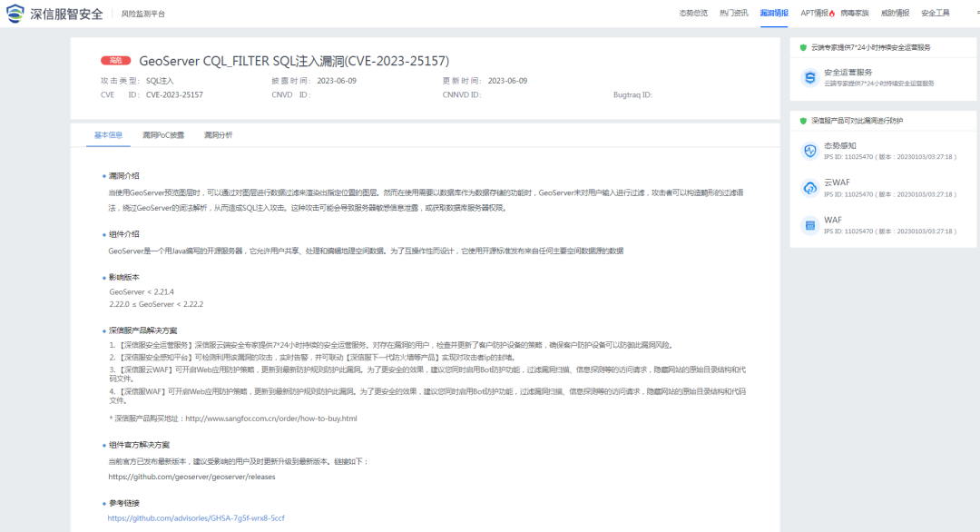The width and height of the screenshot is (980, 532).
Task: Click 安全运营服务 service title
Action: (848, 73)
